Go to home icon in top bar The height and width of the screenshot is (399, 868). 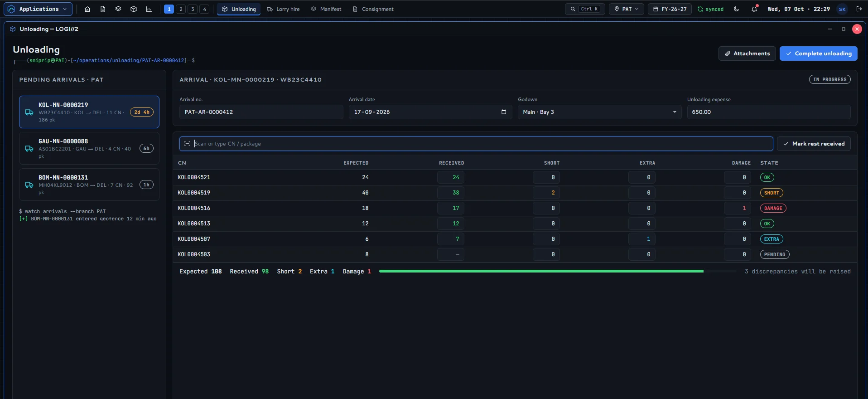(87, 9)
